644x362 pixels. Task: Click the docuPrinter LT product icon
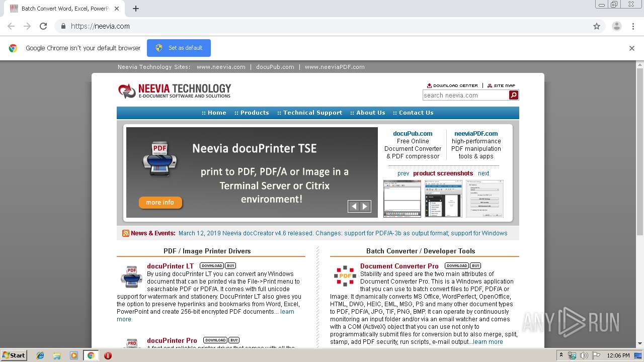coord(131,277)
